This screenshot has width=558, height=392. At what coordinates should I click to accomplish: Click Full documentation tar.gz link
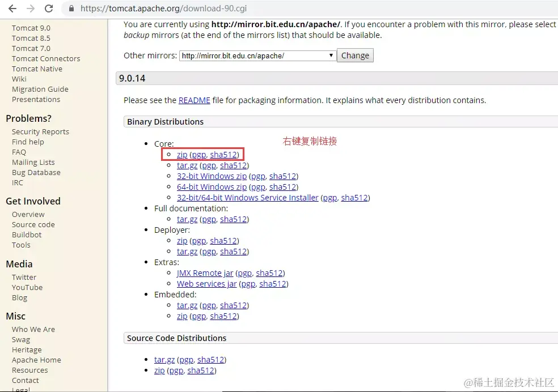coord(187,219)
